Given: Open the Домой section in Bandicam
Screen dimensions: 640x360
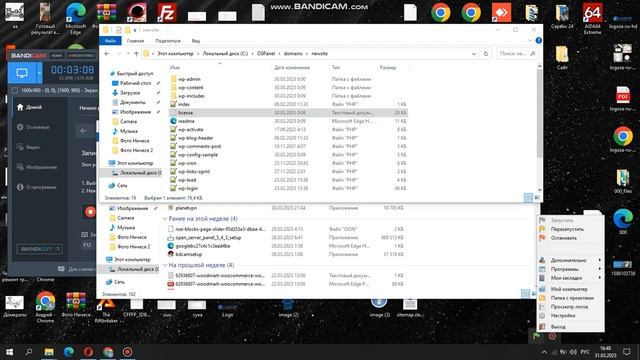Looking at the screenshot, I should tap(29, 107).
